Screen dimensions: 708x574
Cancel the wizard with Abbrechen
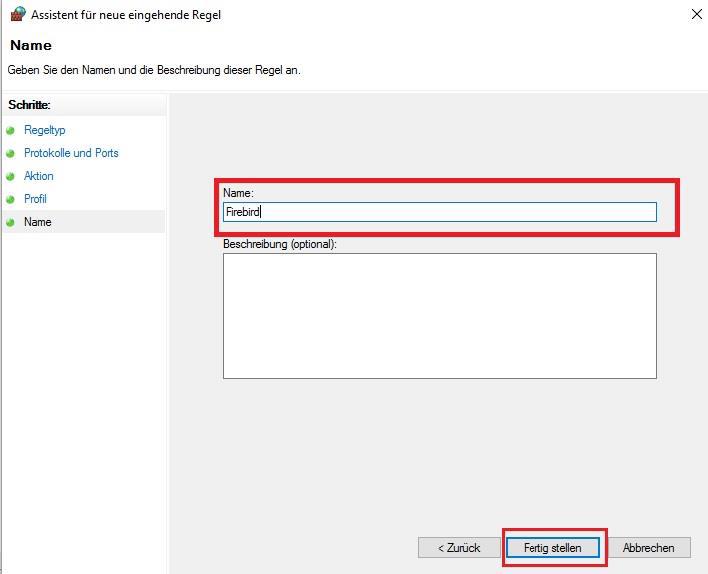[x=655, y=547]
